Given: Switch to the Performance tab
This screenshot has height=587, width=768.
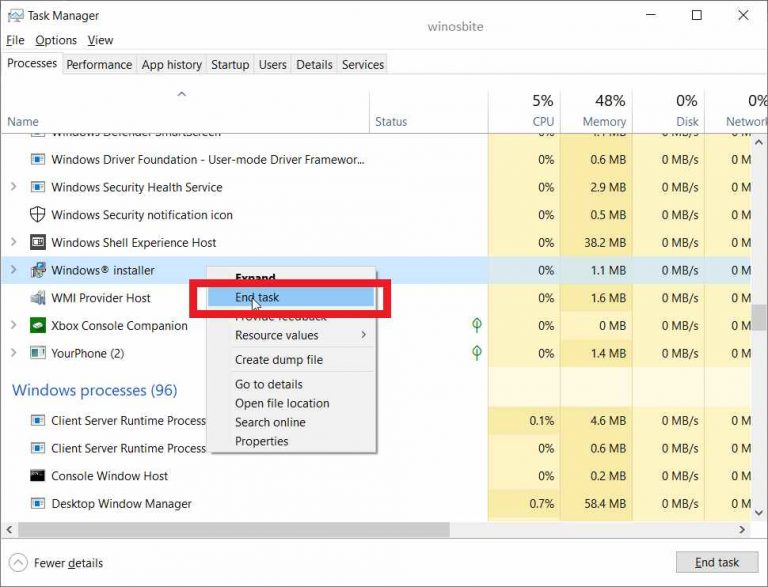Looking at the screenshot, I should (99, 64).
